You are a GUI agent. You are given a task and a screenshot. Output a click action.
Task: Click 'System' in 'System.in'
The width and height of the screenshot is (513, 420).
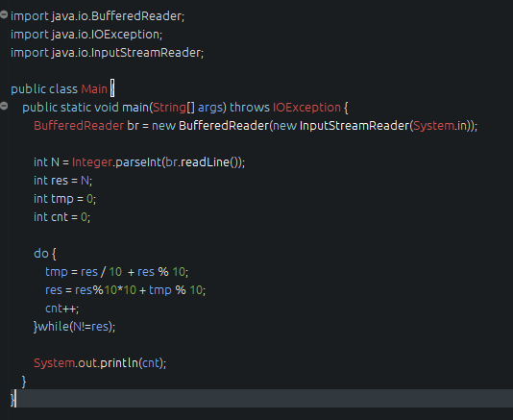click(x=434, y=126)
